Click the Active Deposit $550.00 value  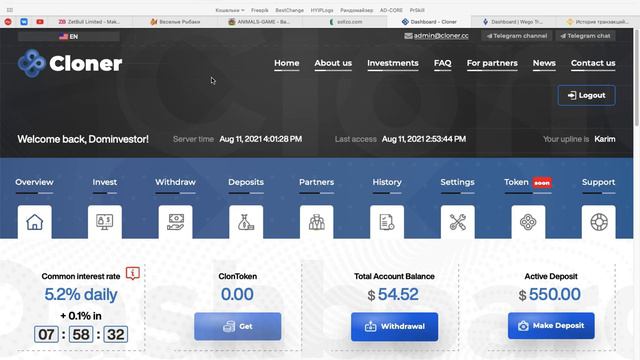[x=549, y=294]
